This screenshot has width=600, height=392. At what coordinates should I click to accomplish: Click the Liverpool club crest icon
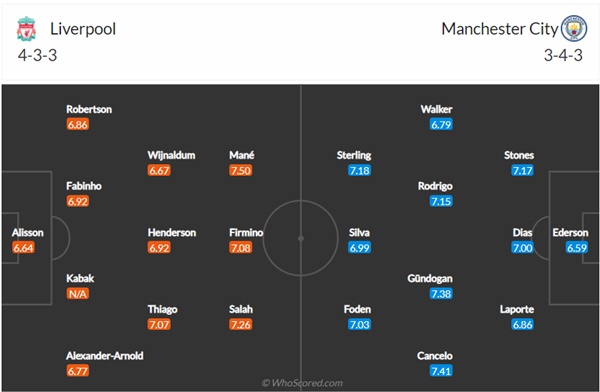coord(26,28)
